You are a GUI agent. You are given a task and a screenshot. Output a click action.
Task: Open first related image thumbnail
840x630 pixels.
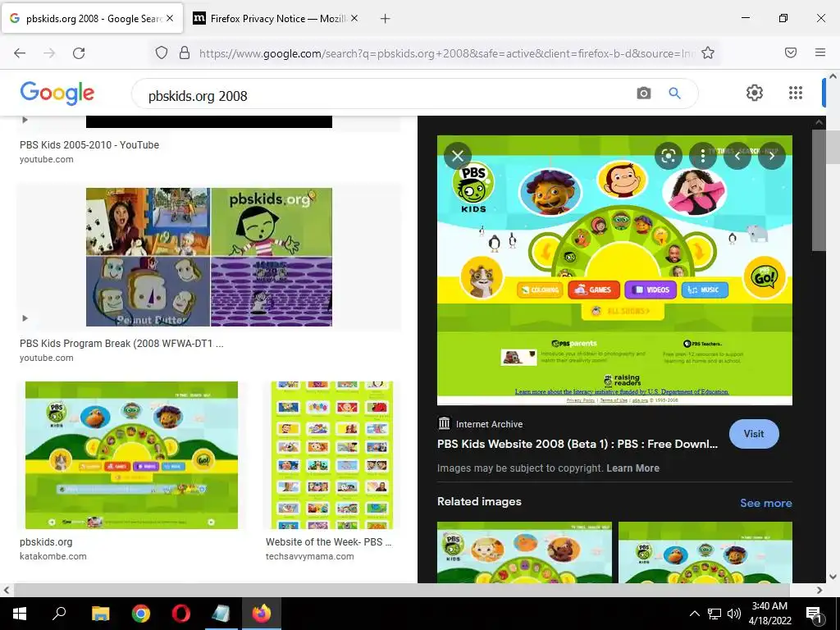524,552
